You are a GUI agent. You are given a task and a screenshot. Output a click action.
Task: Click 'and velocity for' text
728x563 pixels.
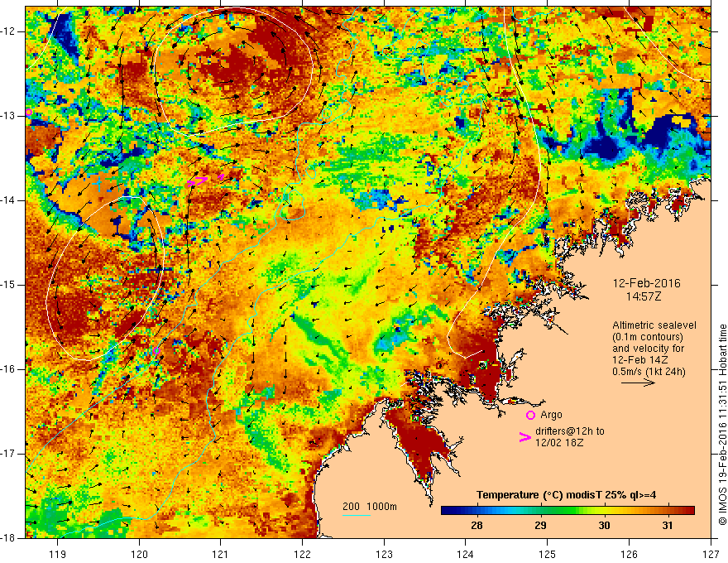tap(648, 349)
